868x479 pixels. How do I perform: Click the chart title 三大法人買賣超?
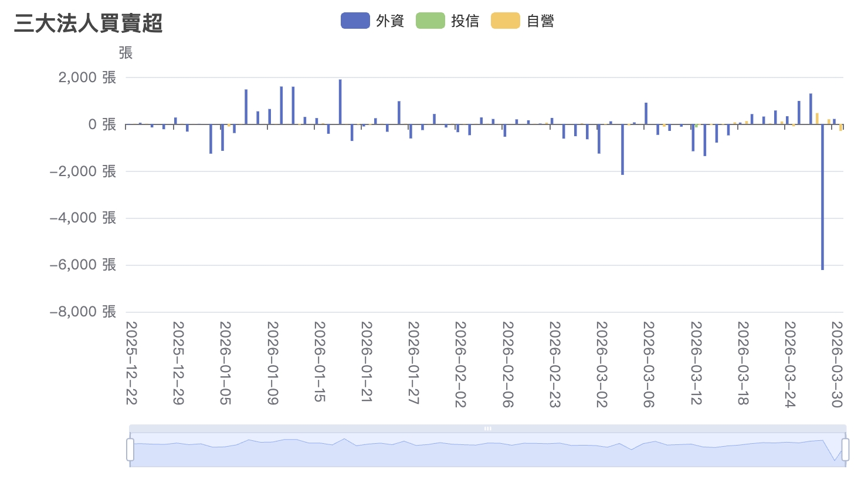[x=88, y=23]
